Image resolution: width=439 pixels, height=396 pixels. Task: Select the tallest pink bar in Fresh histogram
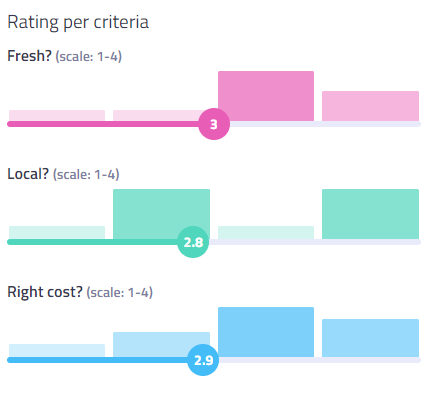pos(266,96)
